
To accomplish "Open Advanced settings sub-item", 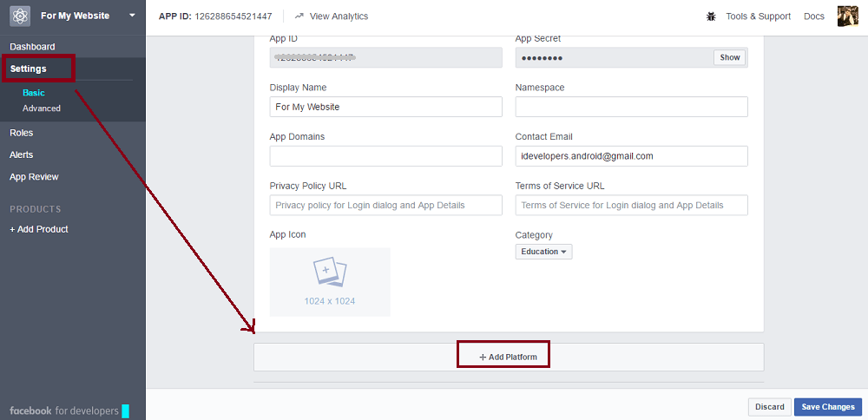I will click(x=42, y=108).
